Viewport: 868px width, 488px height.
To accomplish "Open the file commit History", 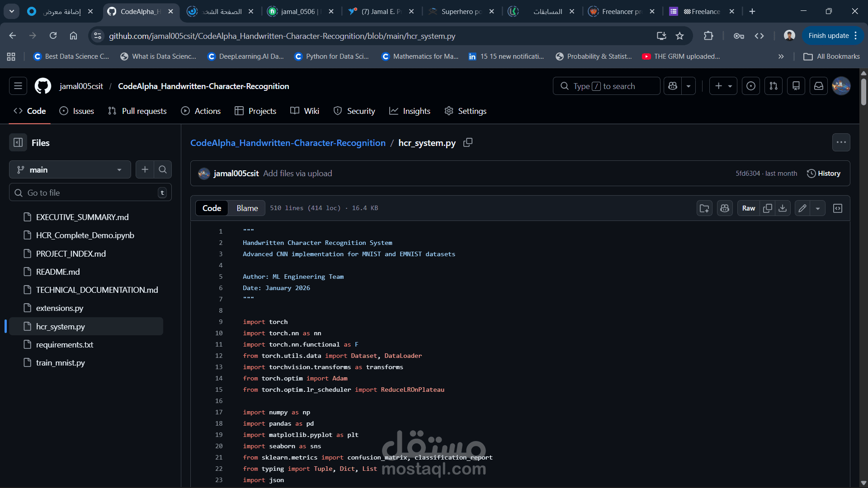I will tap(824, 174).
